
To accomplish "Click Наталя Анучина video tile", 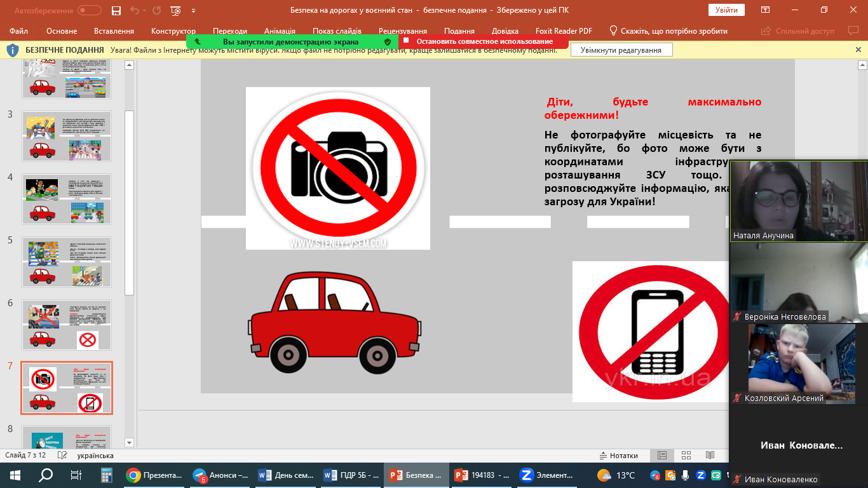I will 799,201.
